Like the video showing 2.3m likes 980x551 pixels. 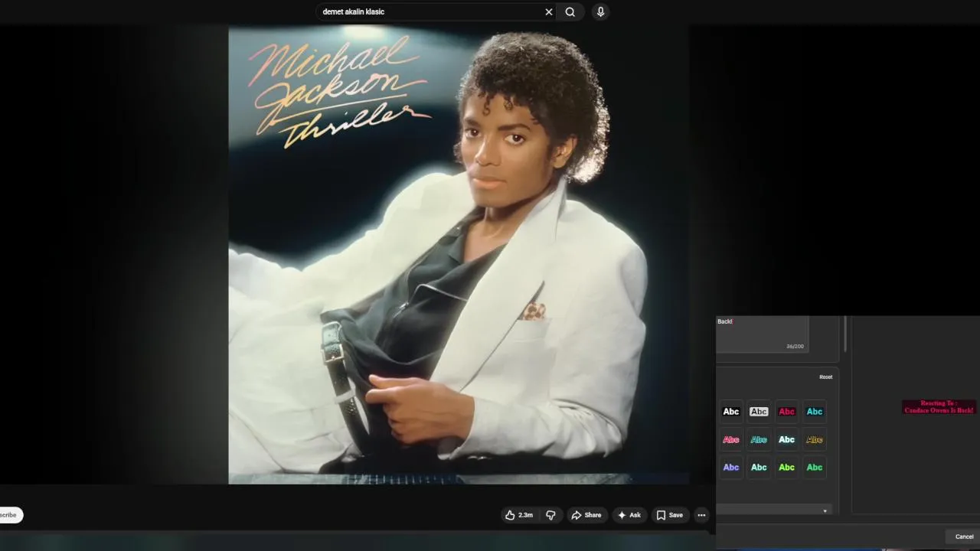(518, 515)
